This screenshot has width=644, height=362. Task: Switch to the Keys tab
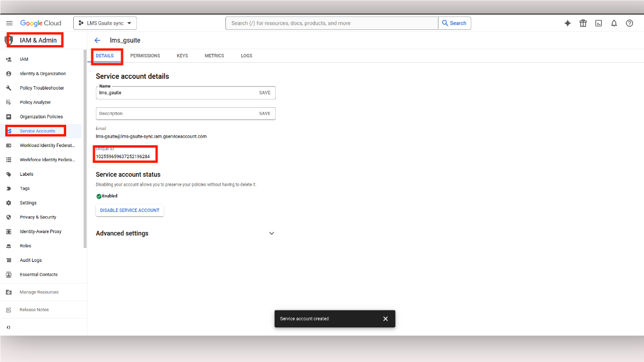182,56
